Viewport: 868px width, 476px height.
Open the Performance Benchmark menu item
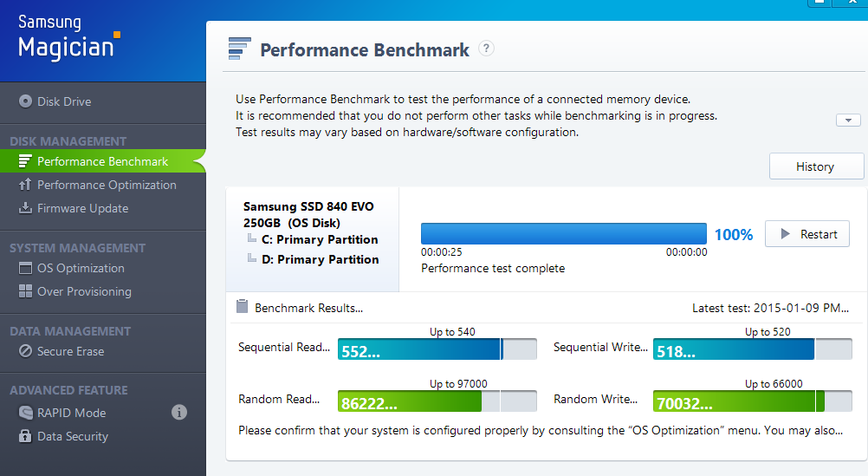click(102, 161)
